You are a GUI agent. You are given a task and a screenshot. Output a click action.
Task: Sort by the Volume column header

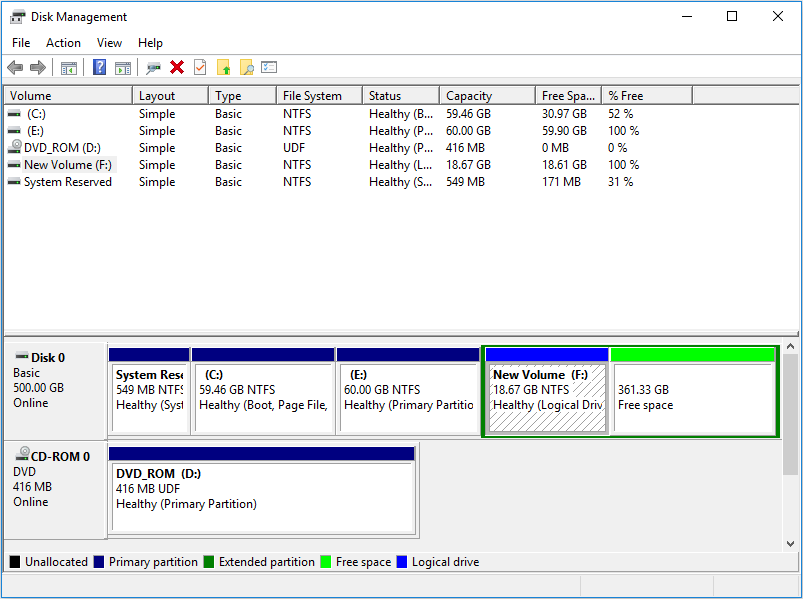[68, 96]
